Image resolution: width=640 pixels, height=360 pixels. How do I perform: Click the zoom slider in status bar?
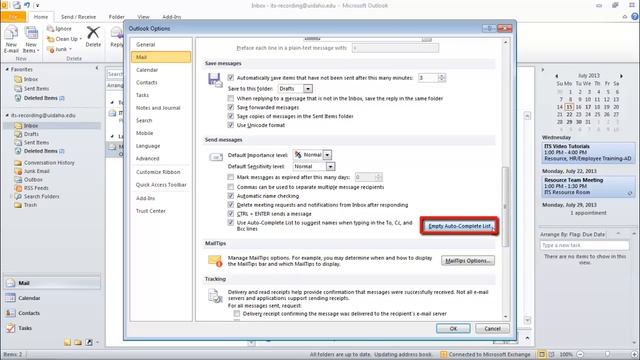(607, 354)
